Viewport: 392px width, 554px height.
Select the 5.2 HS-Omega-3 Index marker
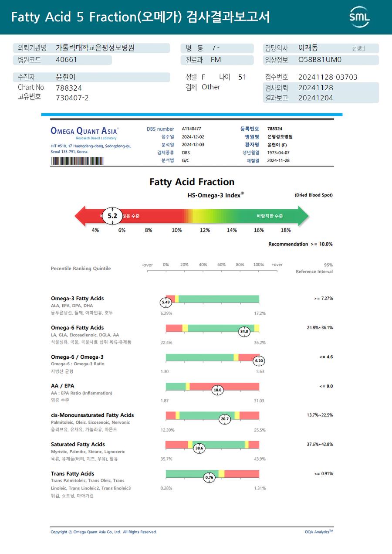click(113, 216)
